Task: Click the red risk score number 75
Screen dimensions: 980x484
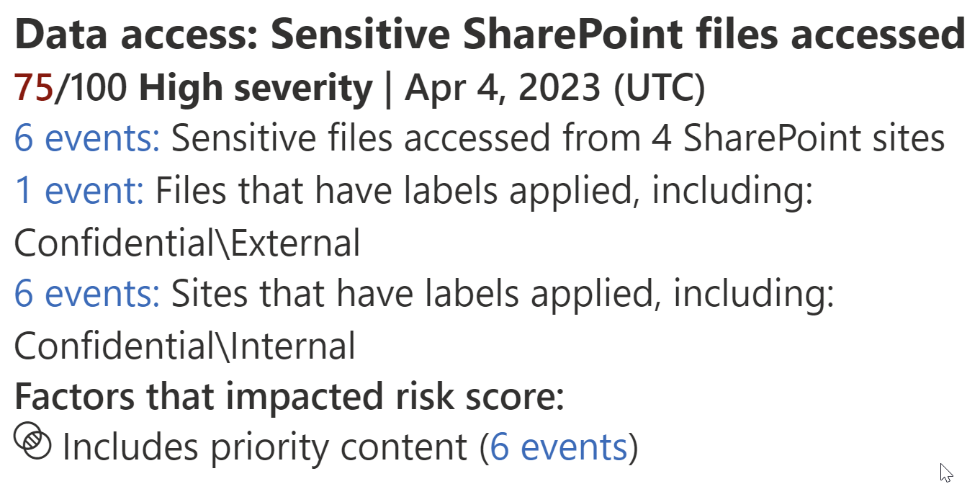Action: [x=34, y=88]
